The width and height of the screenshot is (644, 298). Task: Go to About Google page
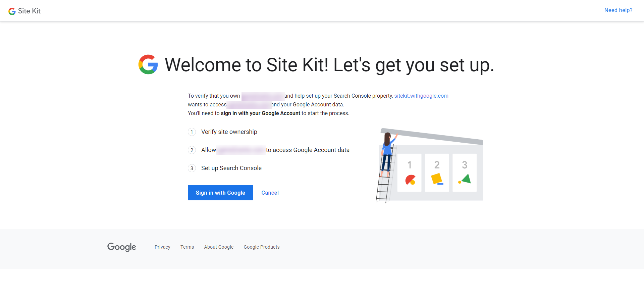[x=219, y=247]
